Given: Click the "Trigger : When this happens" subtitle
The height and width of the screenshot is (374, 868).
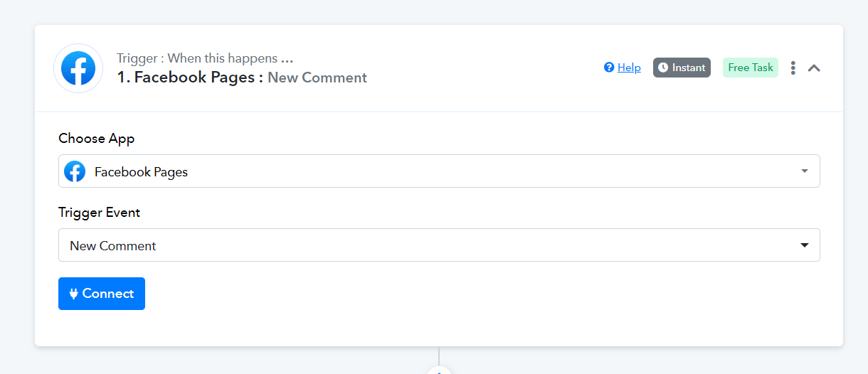Looking at the screenshot, I should click(x=206, y=58).
